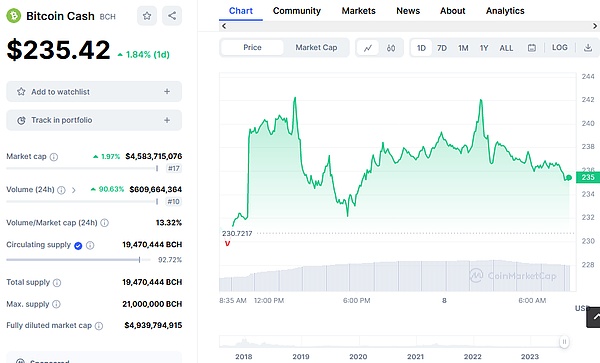This screenshot has height=363, width=600.
Task: Open the share icon next to Bitcoin Cash
Action: click(172, 16)
